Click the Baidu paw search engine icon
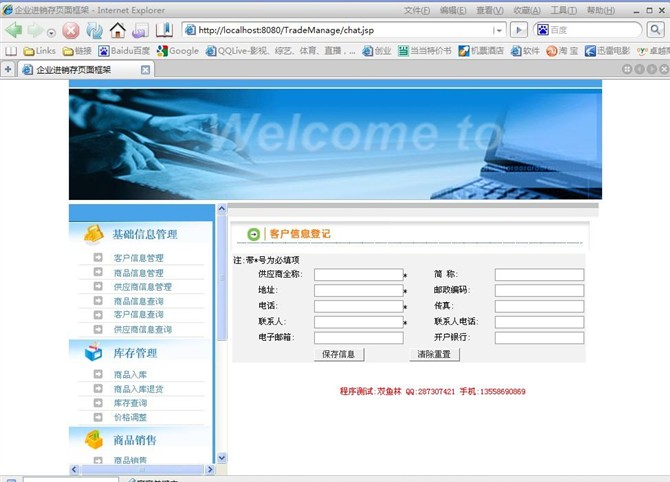 point(543,30)
